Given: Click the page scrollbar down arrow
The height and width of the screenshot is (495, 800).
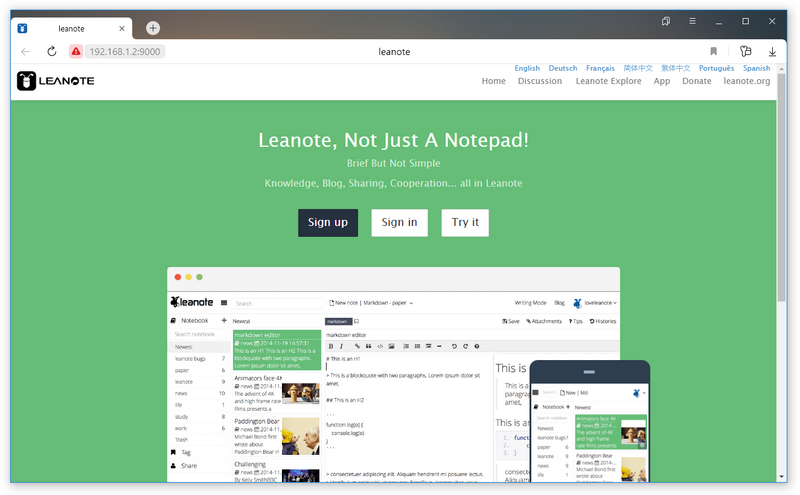Looking at the screenshot, I should click(781, 477).
